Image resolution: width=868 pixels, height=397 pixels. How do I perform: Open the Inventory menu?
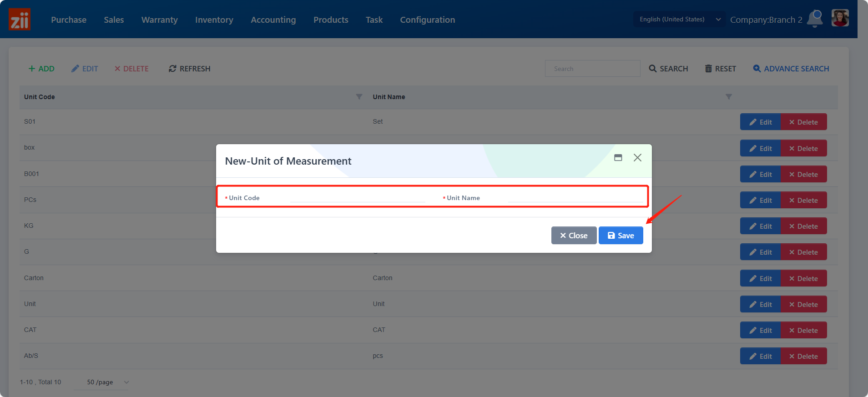214,20
